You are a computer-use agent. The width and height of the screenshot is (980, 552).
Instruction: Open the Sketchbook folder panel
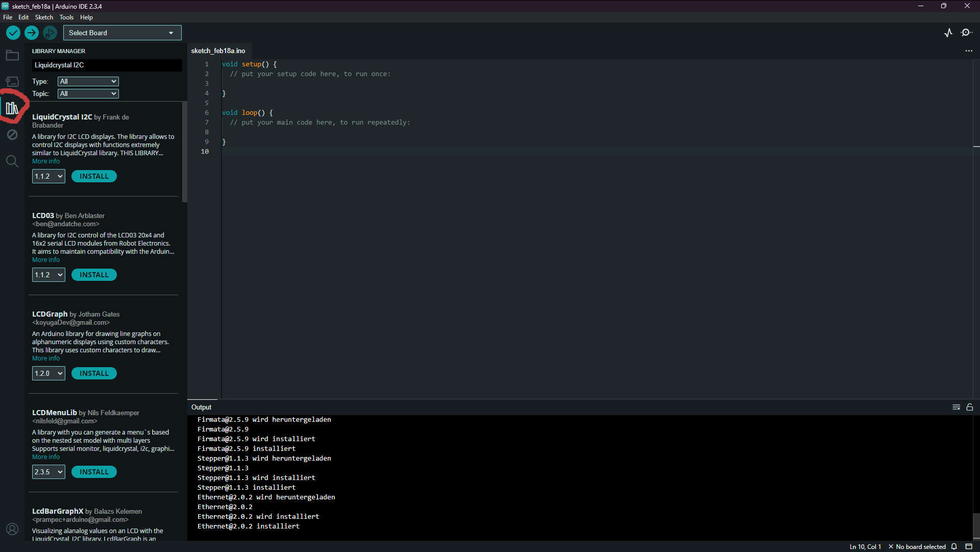[x=12, y=55]
